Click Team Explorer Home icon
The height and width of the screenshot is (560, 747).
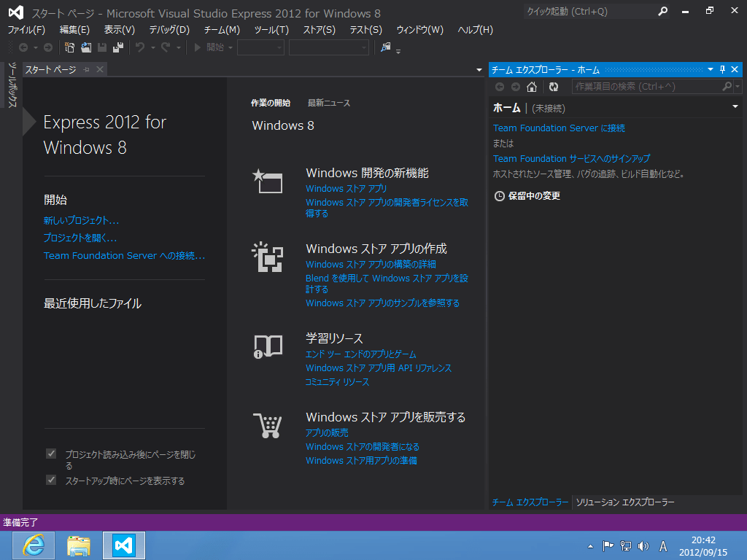coord(532,87)
